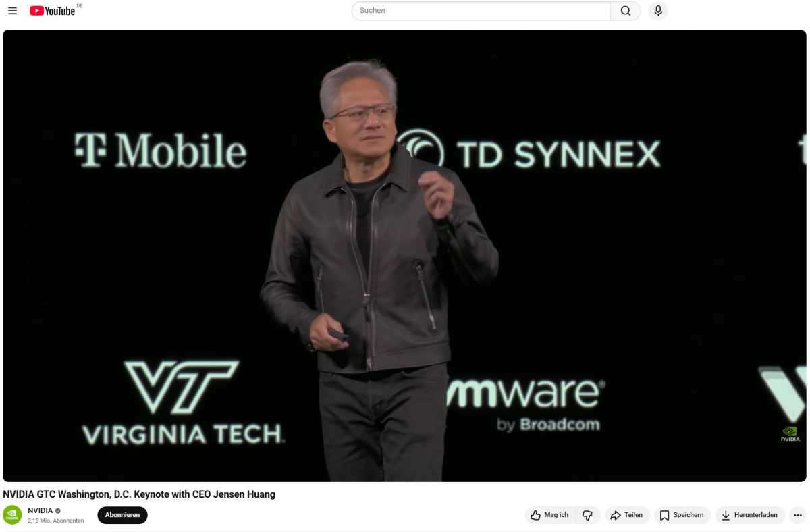Subscribe by clicking the Abonnieren button
This screenshot has width=810, height=532.
point(122,515)
